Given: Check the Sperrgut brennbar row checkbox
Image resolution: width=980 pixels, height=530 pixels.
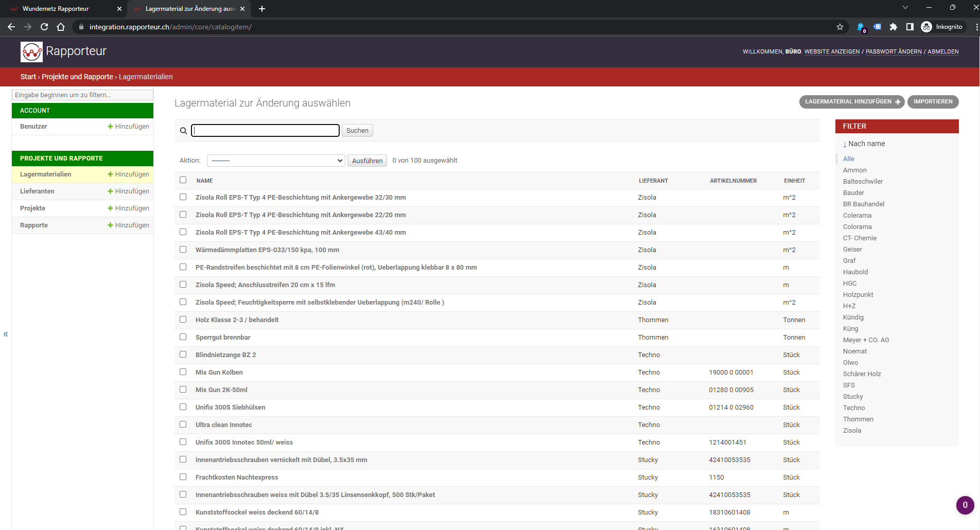Looking at the screenshot, I should click(183, 337).
